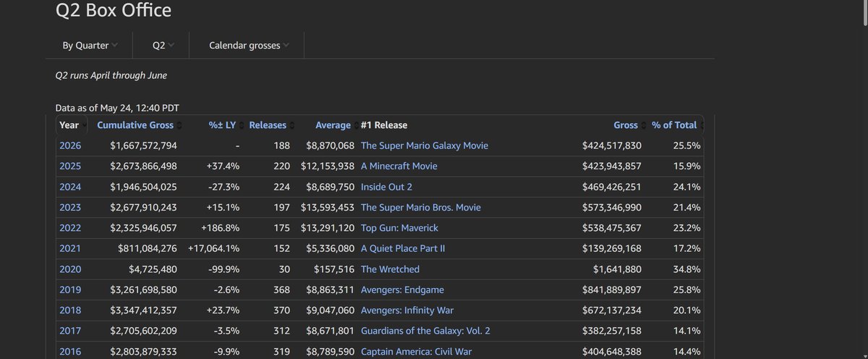Select the -99.9% change cell
Image resolution: width=868 pixels, height=359 pixels.
[x=226, y=269]
